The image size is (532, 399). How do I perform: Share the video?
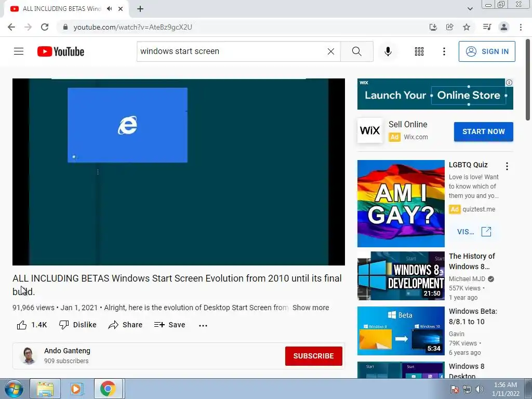[x=125, y=325]
